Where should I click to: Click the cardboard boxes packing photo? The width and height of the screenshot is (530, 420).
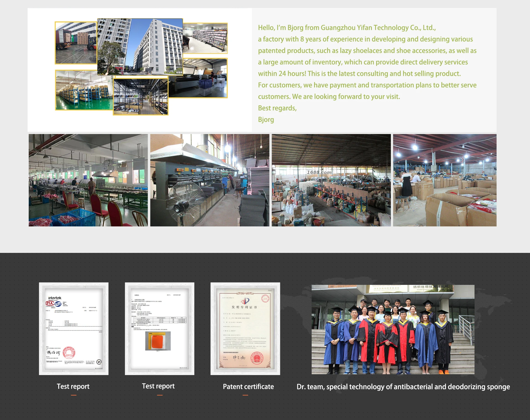(x=444, y=180)
